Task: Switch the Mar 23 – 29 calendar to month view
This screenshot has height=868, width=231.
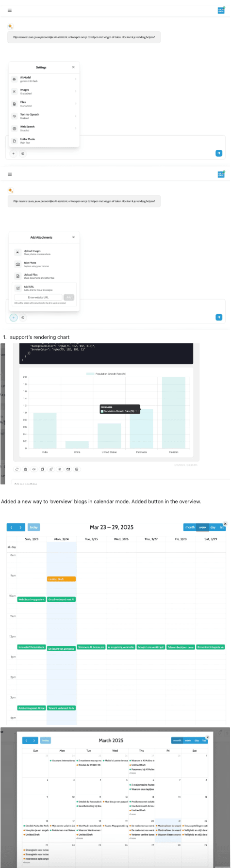Action: [x=190, y=527]
